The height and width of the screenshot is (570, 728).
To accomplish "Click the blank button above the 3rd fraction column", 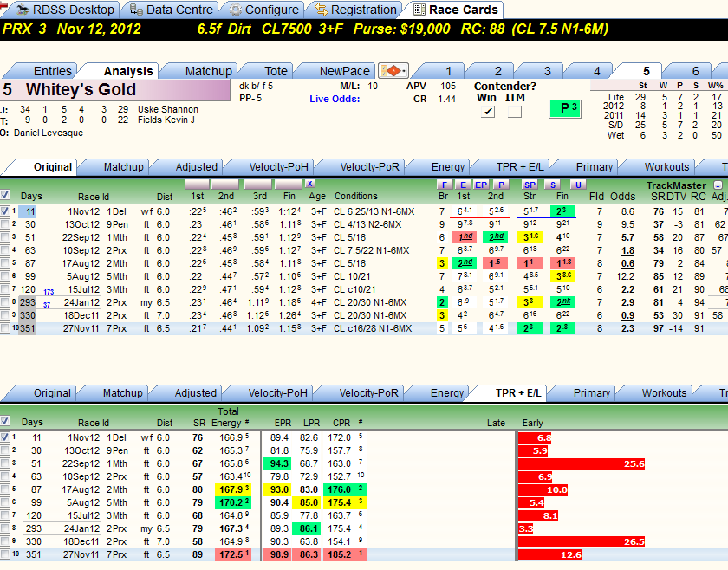I will [257, 185].
